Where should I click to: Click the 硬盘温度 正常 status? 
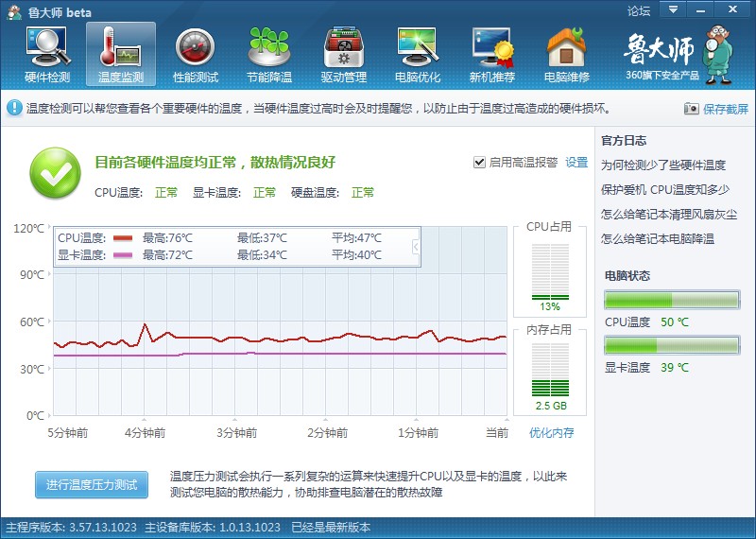363,193
